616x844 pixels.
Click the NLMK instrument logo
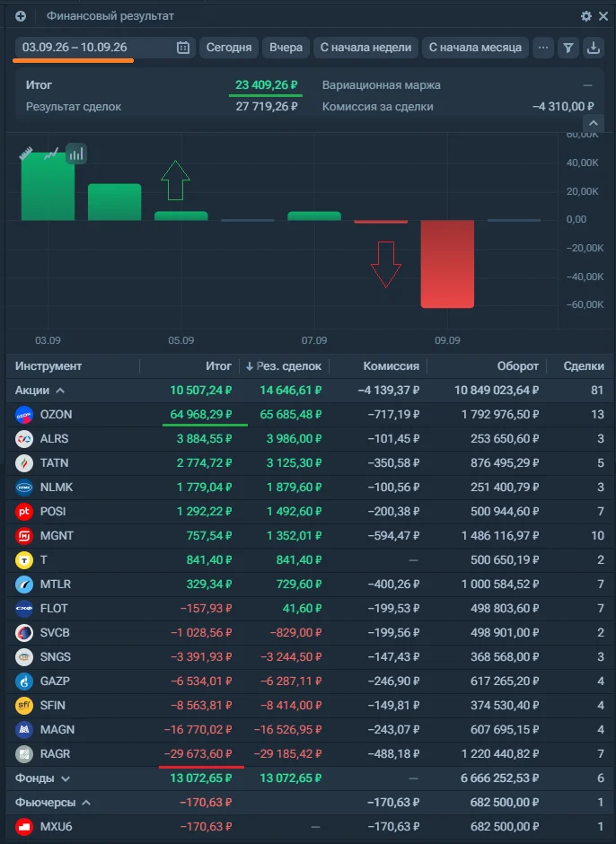[24, 488]
